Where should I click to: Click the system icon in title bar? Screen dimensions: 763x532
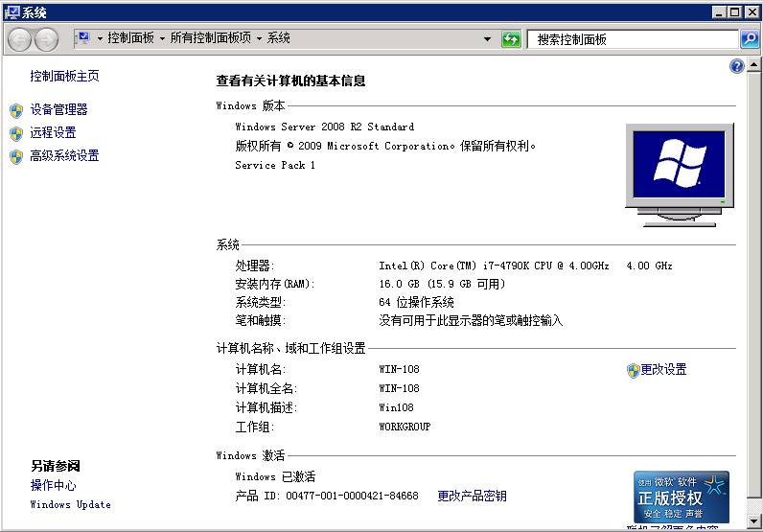click(x=12, y=12)
